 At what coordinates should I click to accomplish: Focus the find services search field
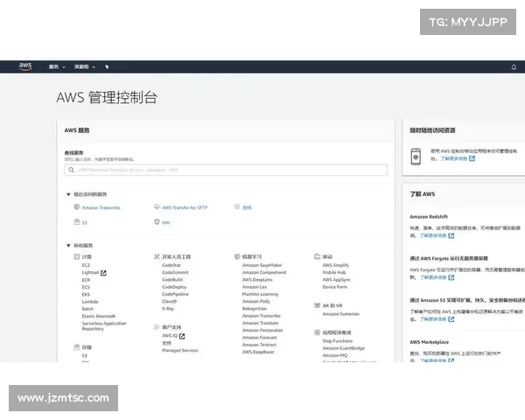coord(226,170)
